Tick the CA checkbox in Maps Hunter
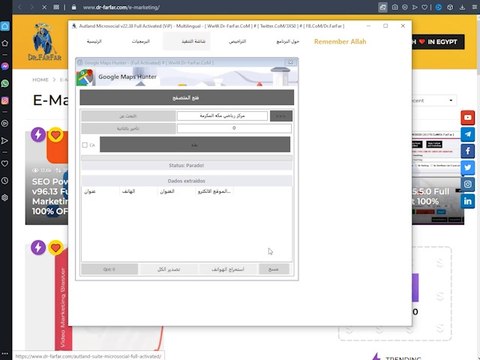The width and height of the screenshot is (480, 360). pyautogui.click(x=85, y=145)
